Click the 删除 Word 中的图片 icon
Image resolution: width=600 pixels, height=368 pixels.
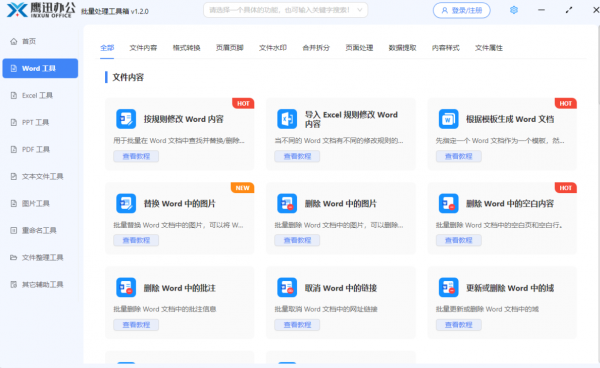click(x=287, y=203)
